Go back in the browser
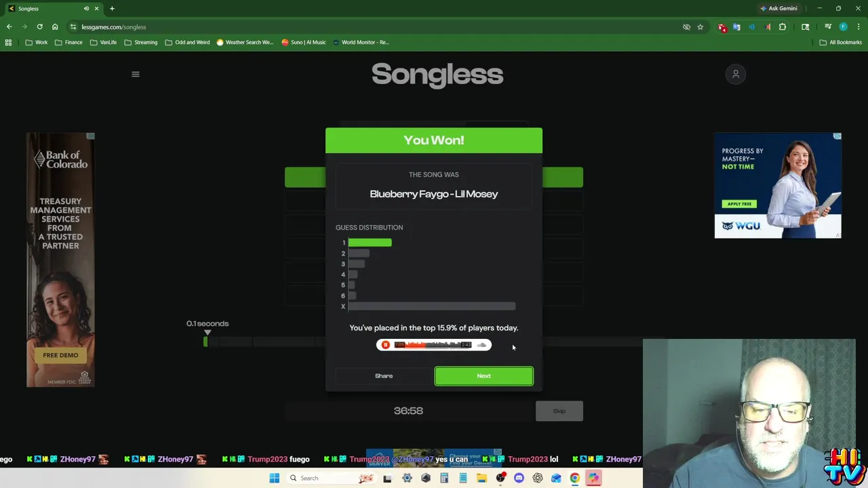 (9, 27)
